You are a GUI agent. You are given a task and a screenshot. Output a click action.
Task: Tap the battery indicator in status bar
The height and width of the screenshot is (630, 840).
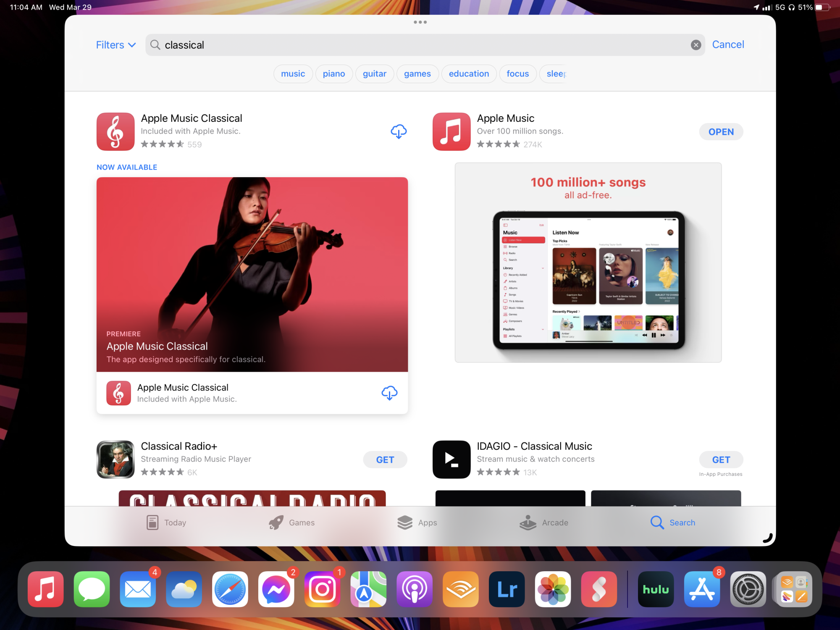[822, 7]
